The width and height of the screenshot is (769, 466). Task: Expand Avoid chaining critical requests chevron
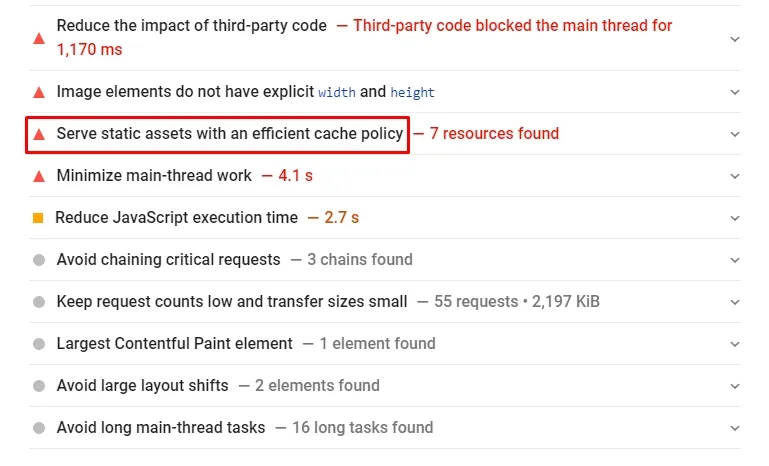(x=735, y=260)
